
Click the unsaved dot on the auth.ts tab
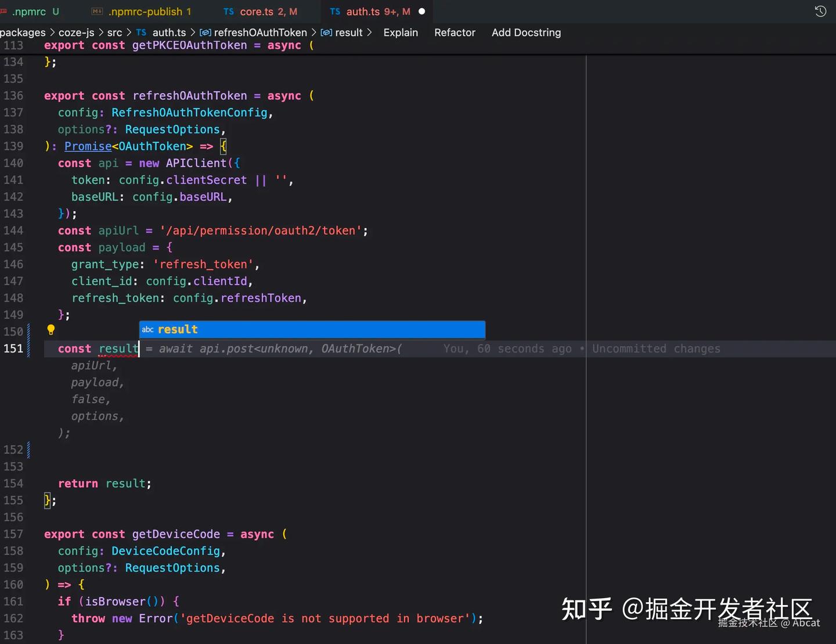click(421, 11)
